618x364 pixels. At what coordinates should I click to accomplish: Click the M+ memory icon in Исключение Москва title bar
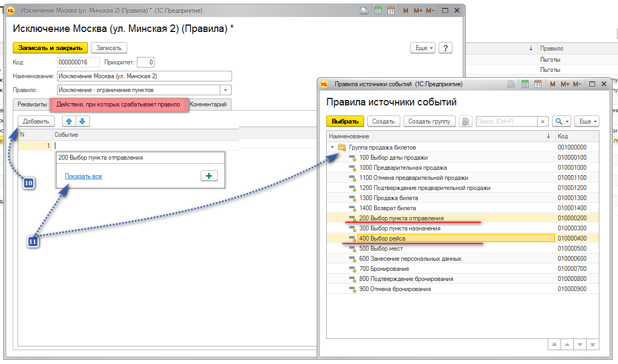[x=418, y=11]
